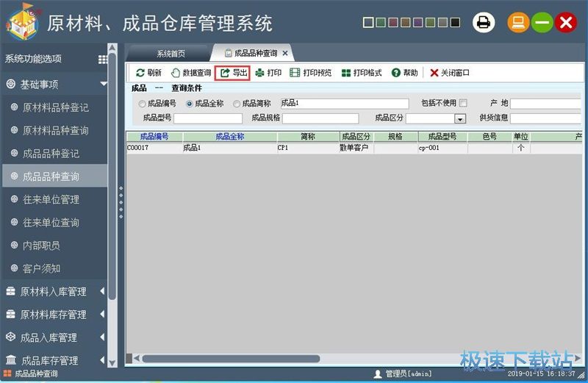Select the table row C00017

tap(354, 148)
